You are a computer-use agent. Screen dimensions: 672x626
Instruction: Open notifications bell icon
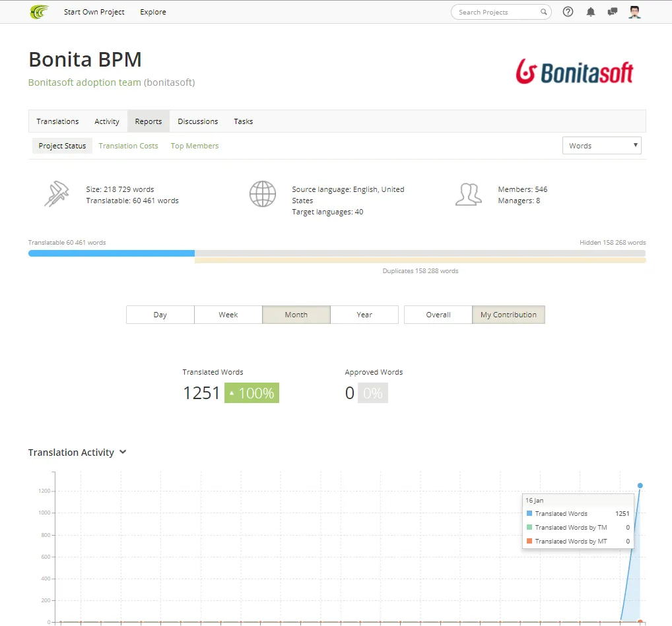591,12
